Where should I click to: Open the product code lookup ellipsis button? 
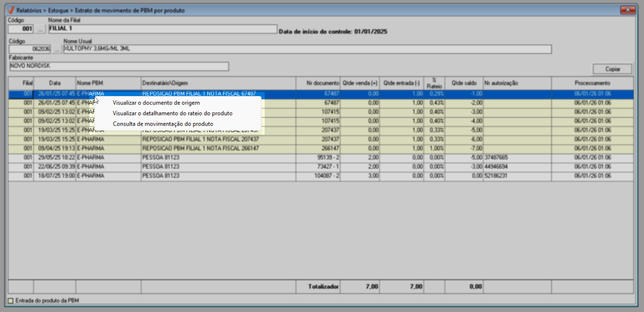click(x=57, y=49)
